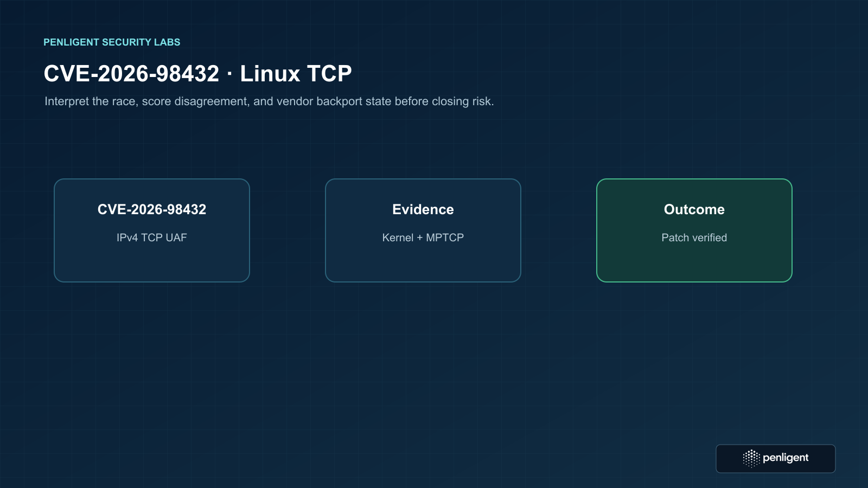Click the 'Kernel + MPTCP' text

coord(423,237)
